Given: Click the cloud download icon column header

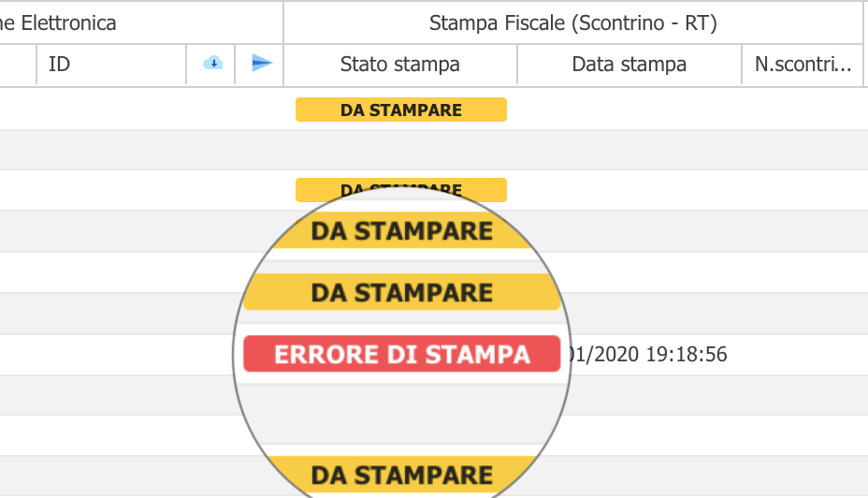Looking at the screenshot, I should click(212, 64).
